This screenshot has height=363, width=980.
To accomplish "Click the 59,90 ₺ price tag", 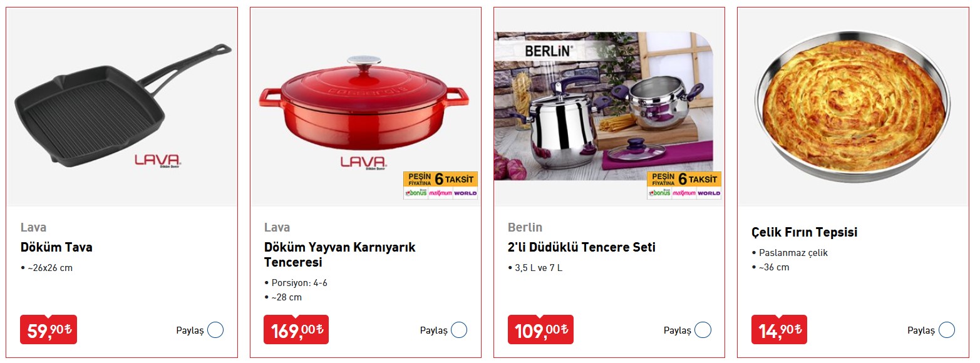I will tap(48, 329).
